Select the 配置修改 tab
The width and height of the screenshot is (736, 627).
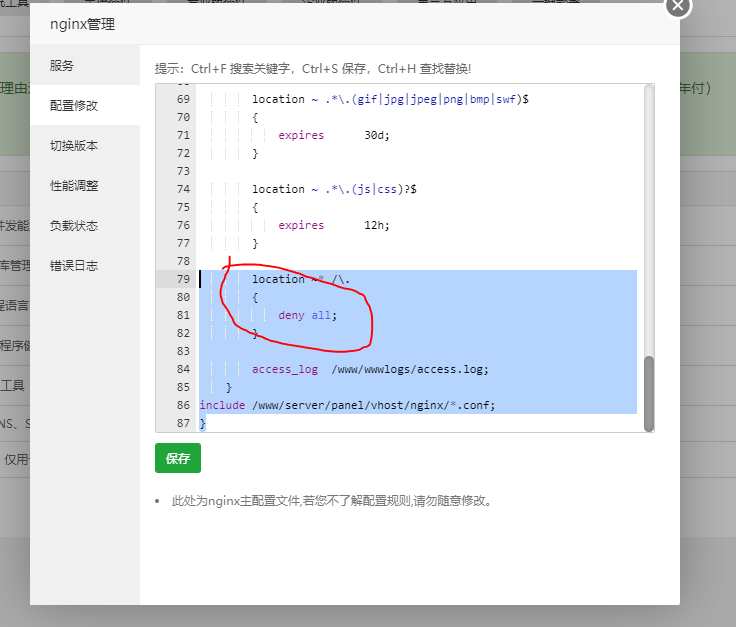pyautogui.click(x=85, y=106)
